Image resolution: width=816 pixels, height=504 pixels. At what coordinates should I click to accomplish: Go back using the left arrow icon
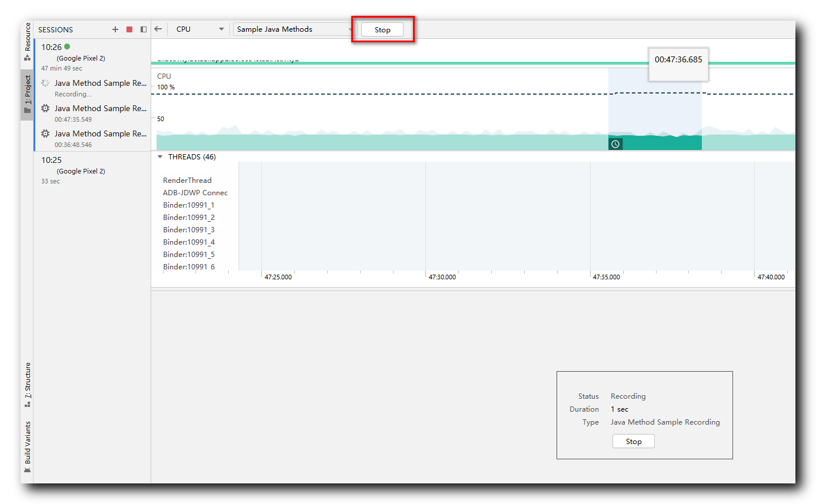pyautogui.click(x=158, y=29)
